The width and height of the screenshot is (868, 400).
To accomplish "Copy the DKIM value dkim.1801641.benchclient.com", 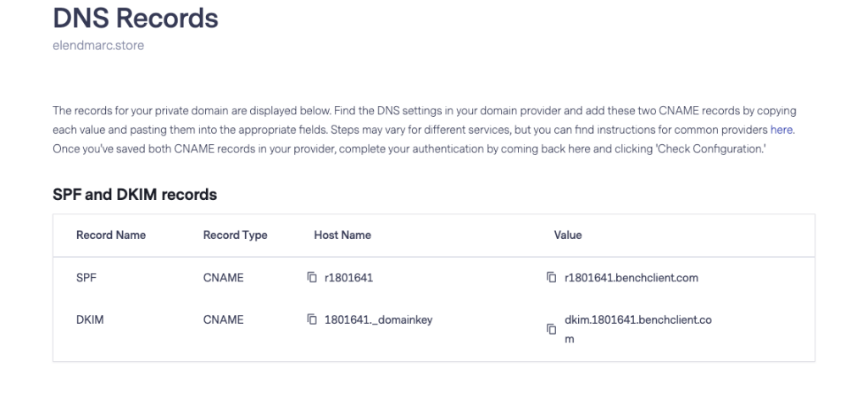I will 551,328.
